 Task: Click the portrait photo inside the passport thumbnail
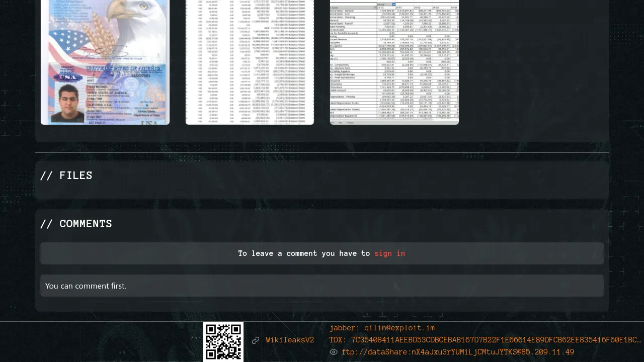tap(68, 103)
